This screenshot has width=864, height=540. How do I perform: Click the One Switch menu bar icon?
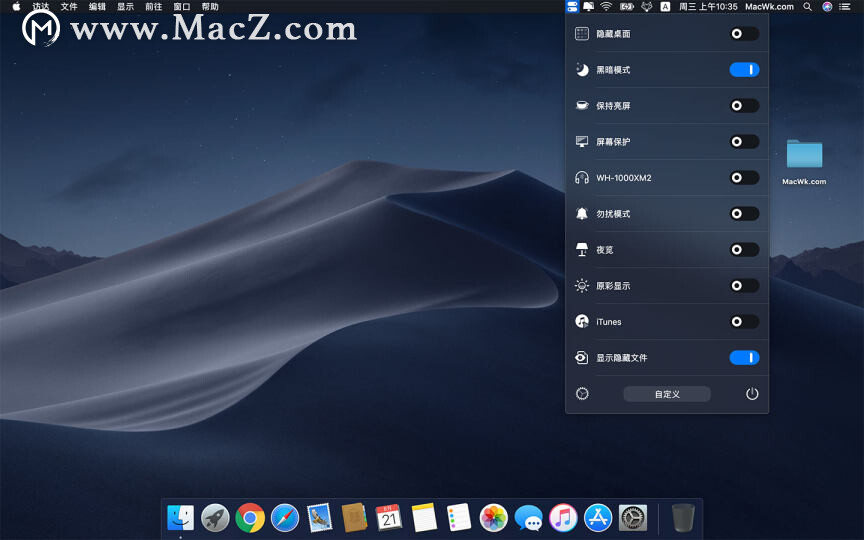click(572, 7)
